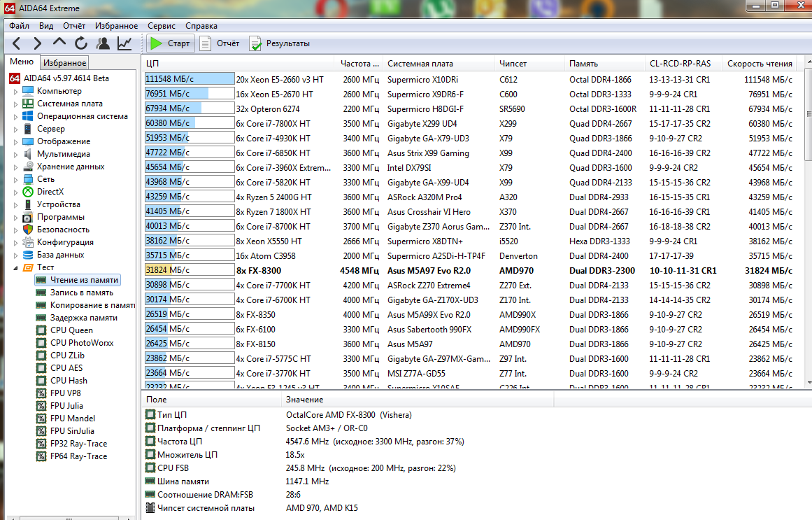Viewport: 812px width, 520px height.
Task: Select the FPU Mandel benchmark
Action: tap(66, 419)
